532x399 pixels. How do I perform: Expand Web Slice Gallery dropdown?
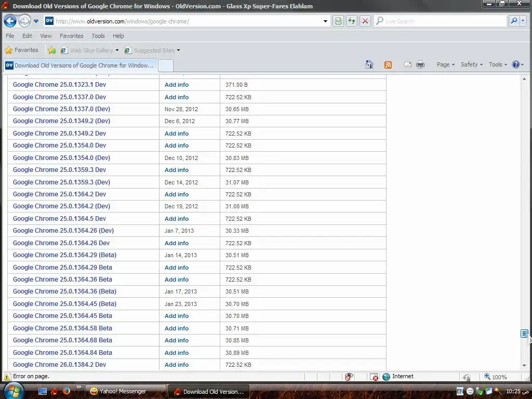[117, 50]
